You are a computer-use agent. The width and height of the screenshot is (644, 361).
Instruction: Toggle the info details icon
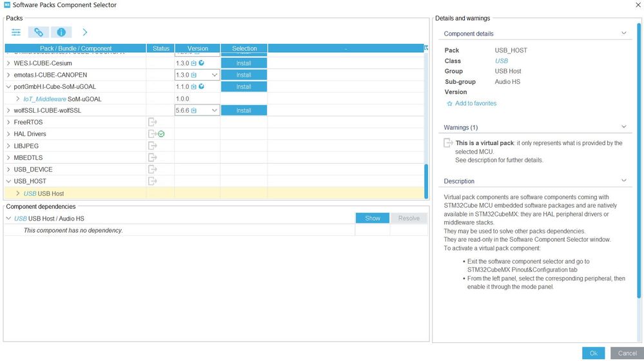[x=61, y=32]
